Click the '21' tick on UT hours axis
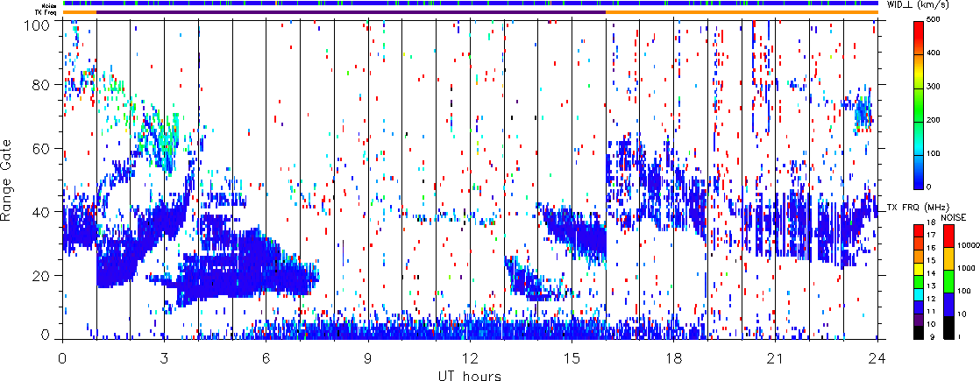The image size is (980, 381). click(x=776, y=358)
